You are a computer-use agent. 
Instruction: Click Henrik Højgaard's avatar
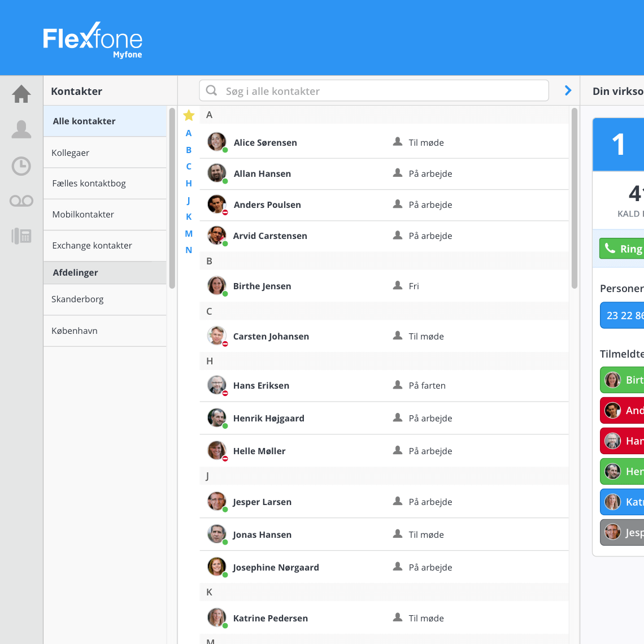[217, 418]
